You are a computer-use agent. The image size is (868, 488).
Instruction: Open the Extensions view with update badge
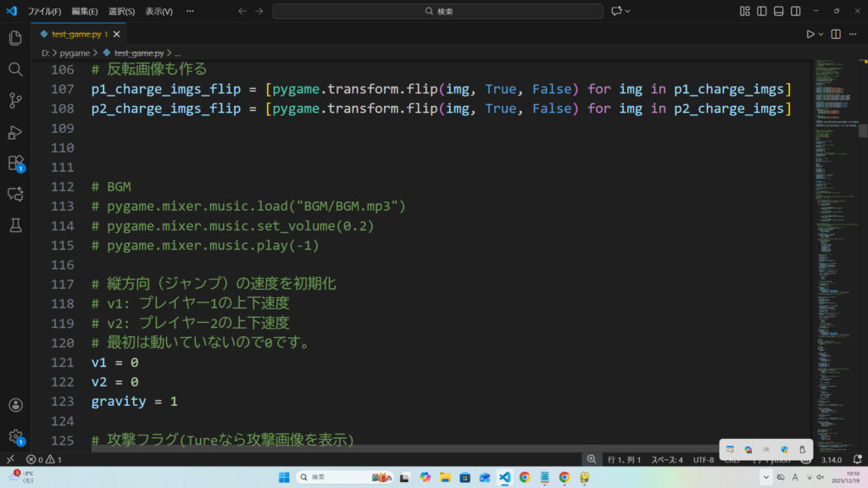point(14,163)
